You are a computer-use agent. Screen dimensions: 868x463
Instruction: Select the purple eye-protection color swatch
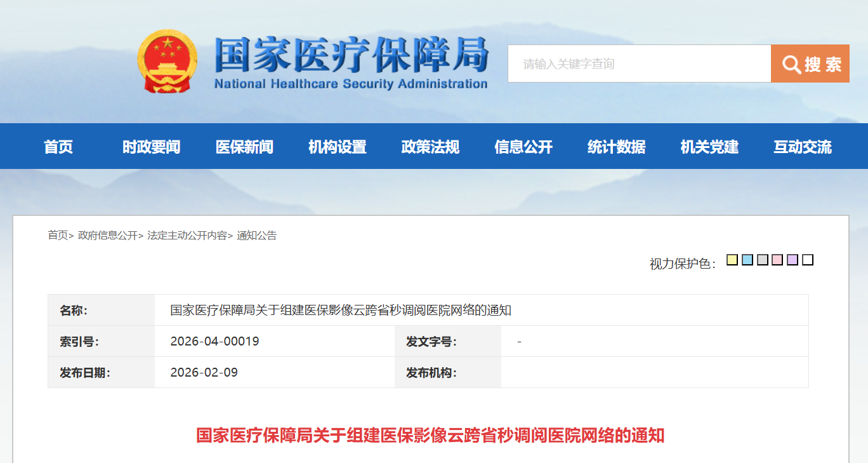(792, 259)
